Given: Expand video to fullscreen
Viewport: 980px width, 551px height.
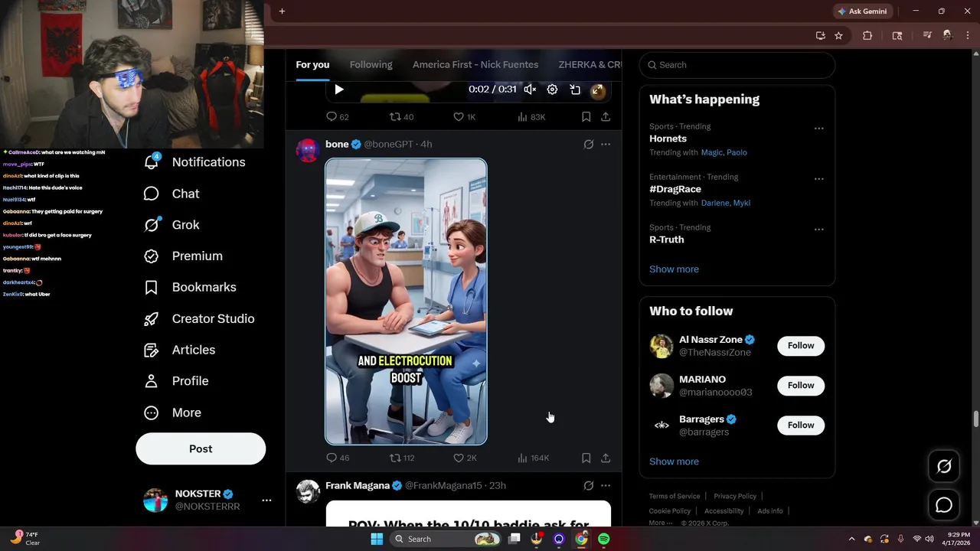Looking at the screenshot, I should click(x=597, y=90).
